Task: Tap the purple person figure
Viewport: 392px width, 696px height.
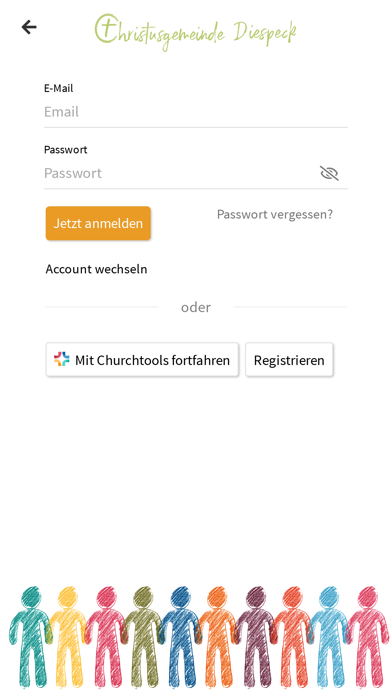Action: (x=255, y=637)
